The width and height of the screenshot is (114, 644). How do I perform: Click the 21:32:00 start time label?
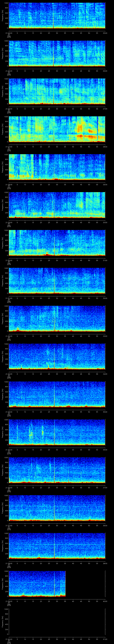tap(9, 336)
